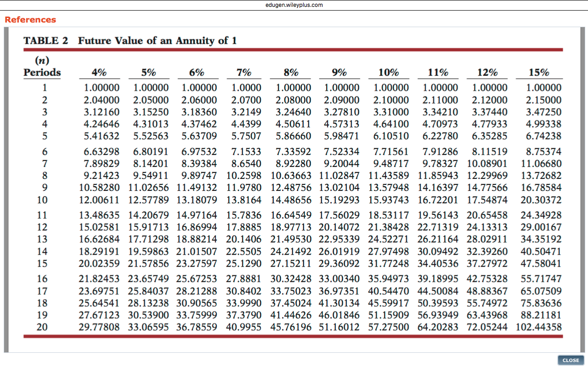The height and width of the screenshot is (368, 588).
Task: Click the cell value 4.24646
Action: pos(102,124)
